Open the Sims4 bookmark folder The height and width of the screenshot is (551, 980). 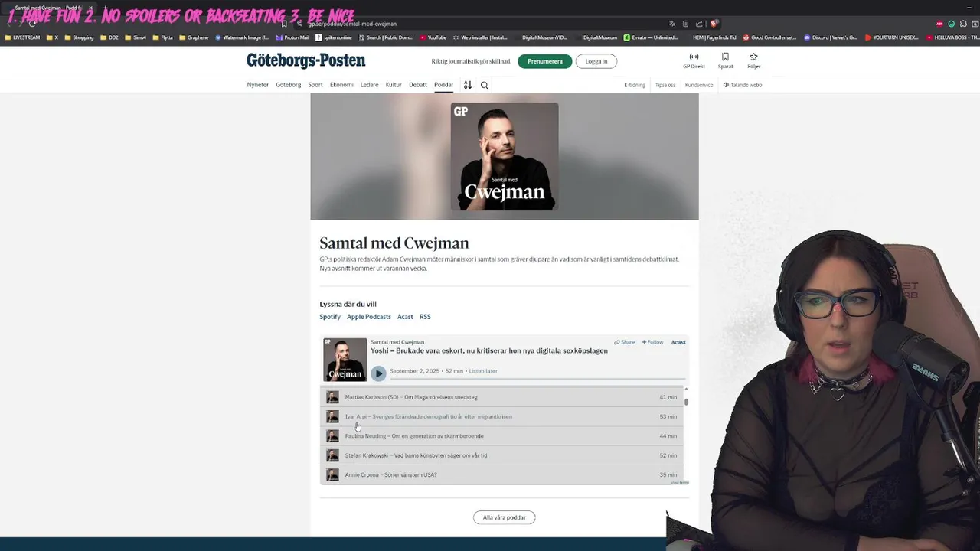[x=136, y=37]
